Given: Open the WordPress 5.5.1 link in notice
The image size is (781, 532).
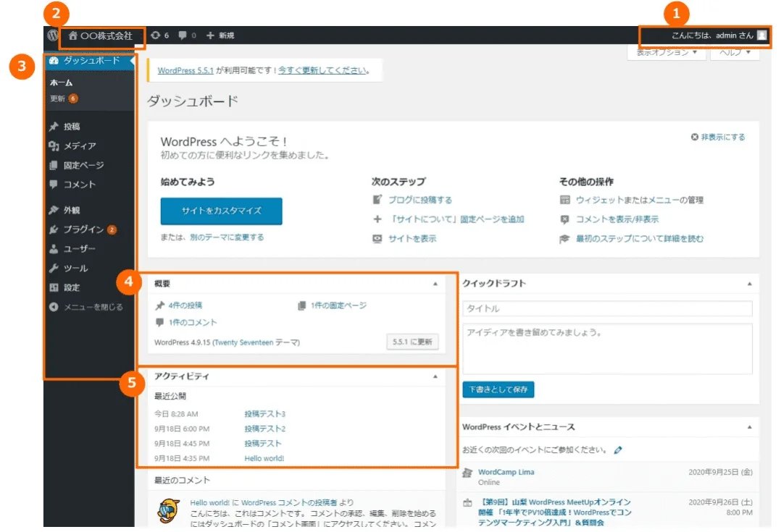Looking at the screenshot, I should pyautogui.click(x=185, y=70).
